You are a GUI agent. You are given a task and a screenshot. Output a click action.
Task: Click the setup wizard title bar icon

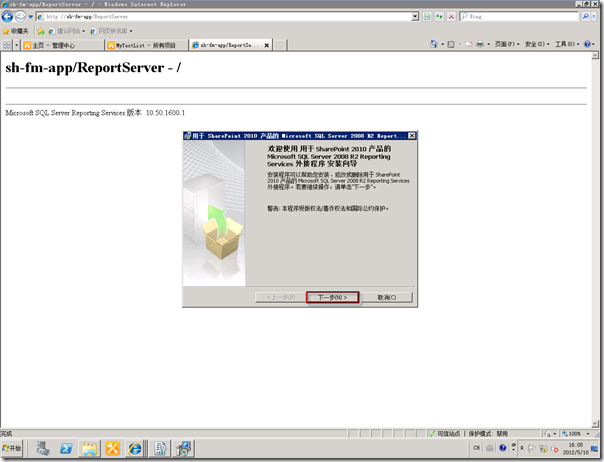coord(188,136)
